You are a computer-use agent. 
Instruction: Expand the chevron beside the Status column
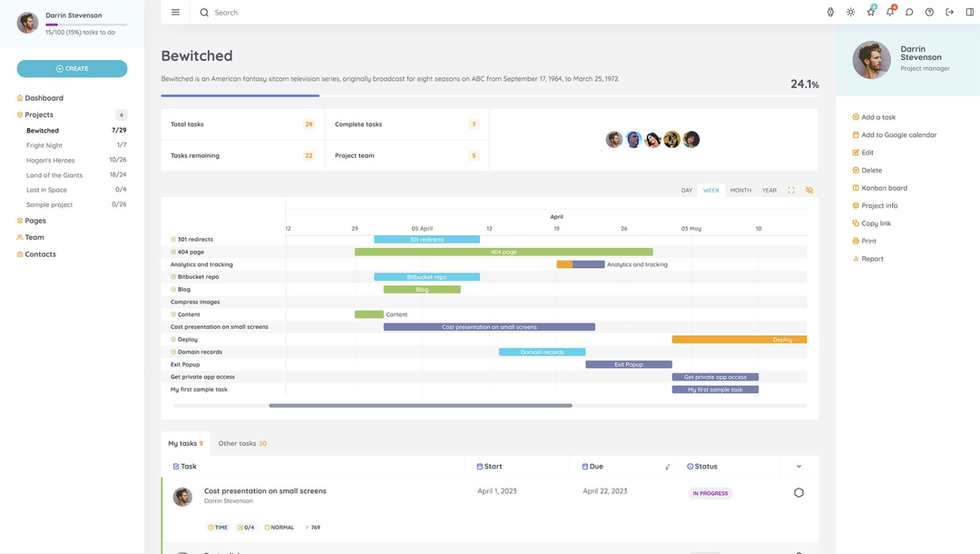[798, 466]
